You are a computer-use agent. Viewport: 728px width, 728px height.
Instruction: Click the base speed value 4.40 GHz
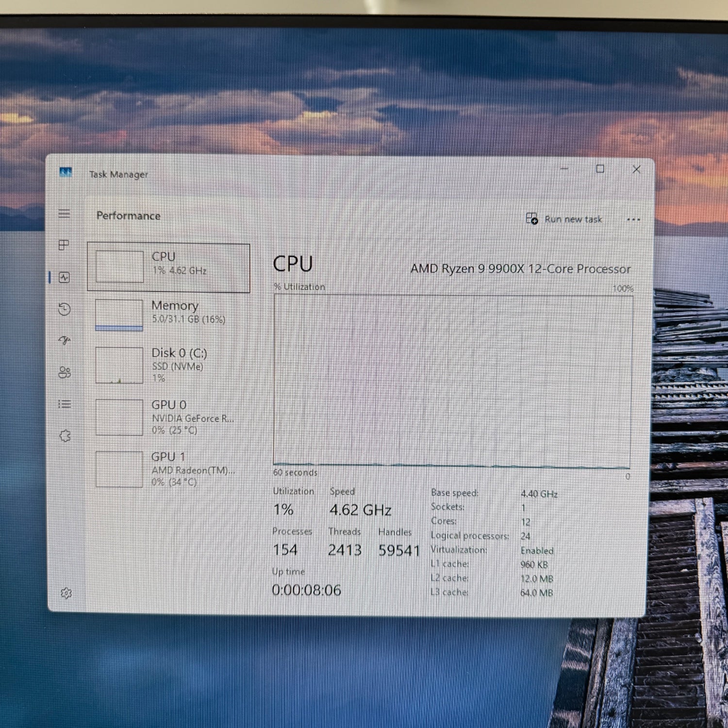[x=539, y=494]
